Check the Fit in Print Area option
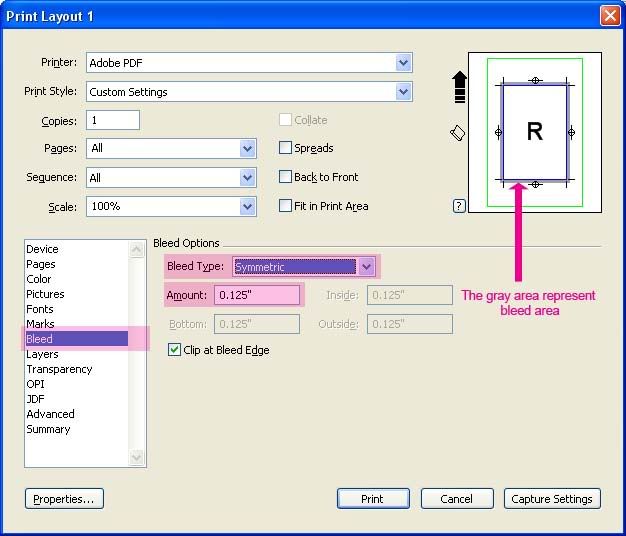 (285, 206)
